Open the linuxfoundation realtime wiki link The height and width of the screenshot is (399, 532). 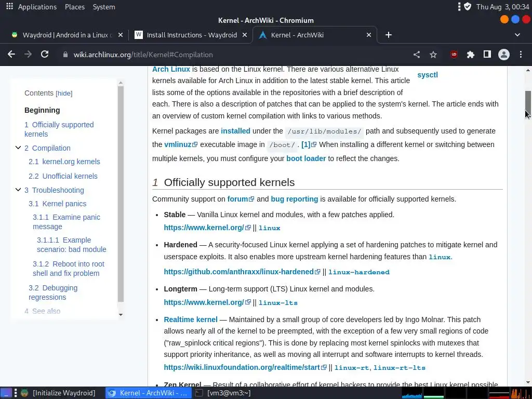[245, 367]
